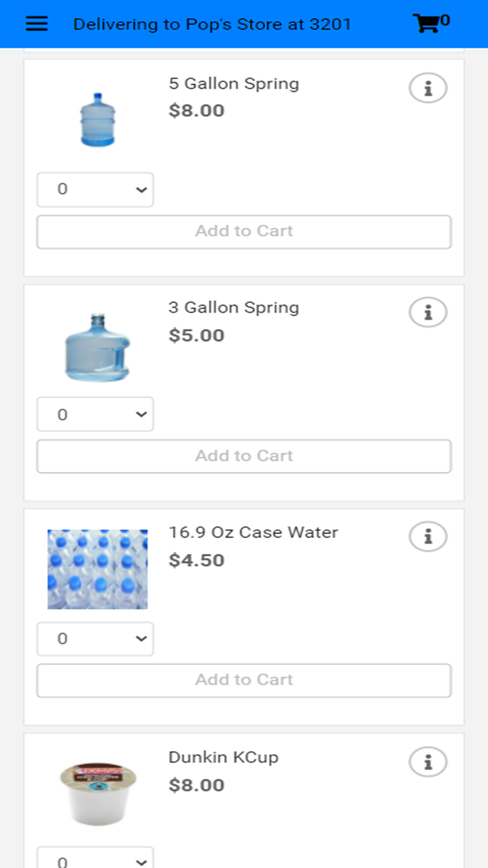Open quantity dropdown for 16.9 Oz Case Water
488x868 pixels.
coord(95,639)
